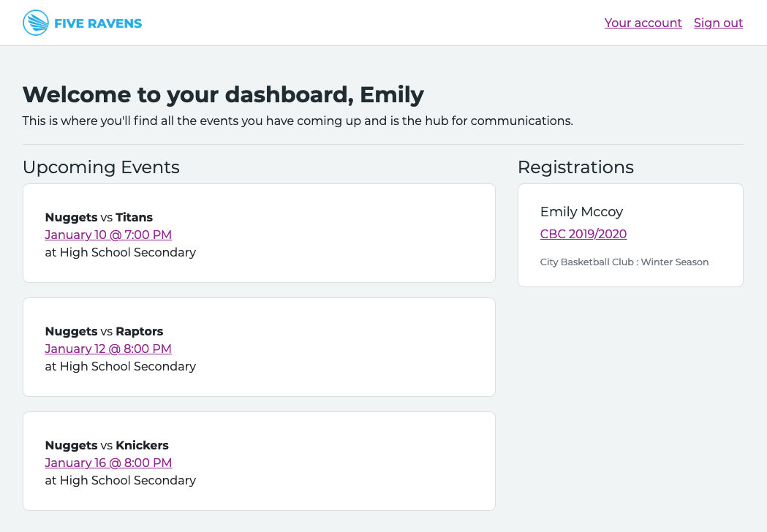Viewport: 767px width, 532px height.
Task: Sign out of the dashboard
Action: pos(718,23)
